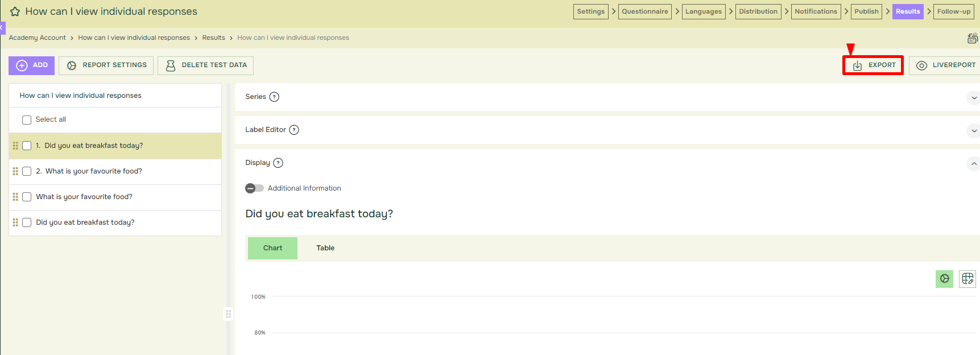Enable the Additional Information toggle
The image size is (980, 355).
point(254,188)
